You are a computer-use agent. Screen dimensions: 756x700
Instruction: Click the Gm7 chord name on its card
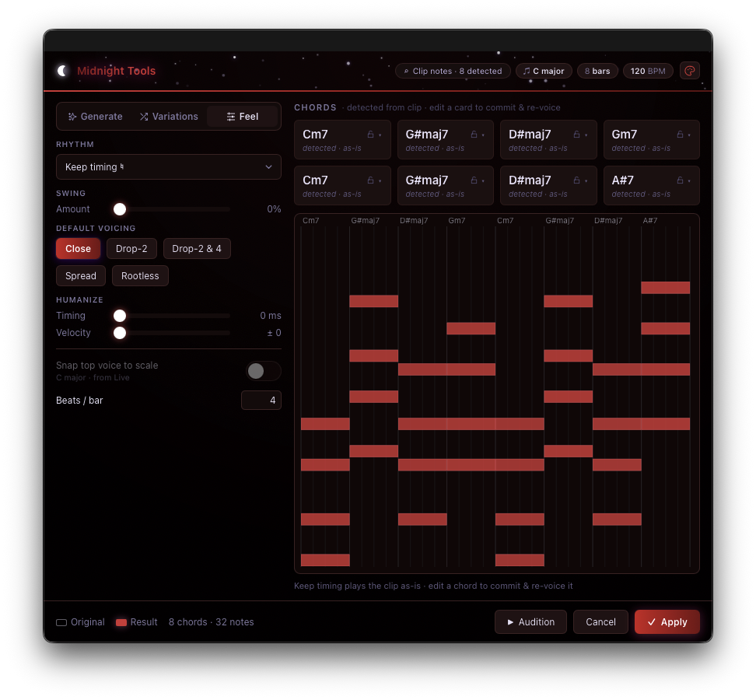pyautogui.click(x=625, y=134)
